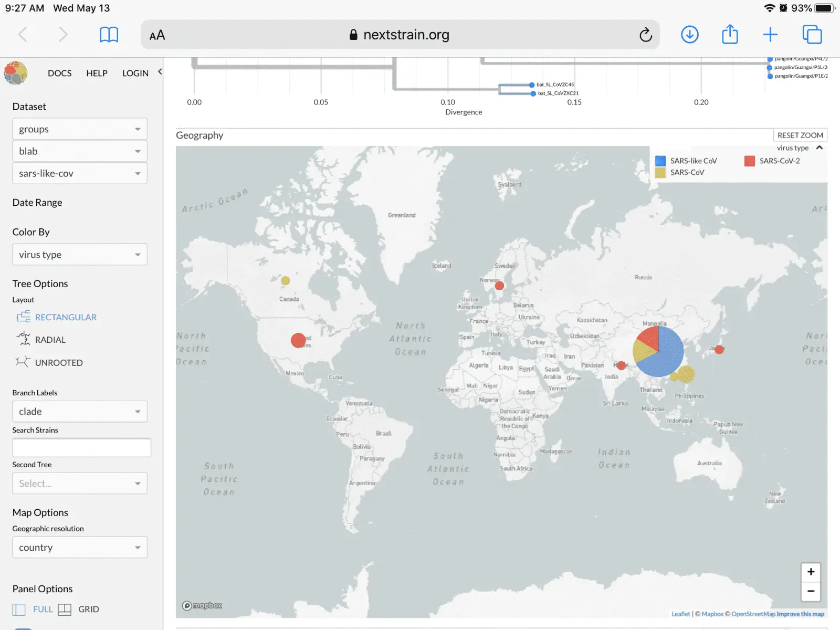Open a new tab with plus icon

click(x=770, y=35)
